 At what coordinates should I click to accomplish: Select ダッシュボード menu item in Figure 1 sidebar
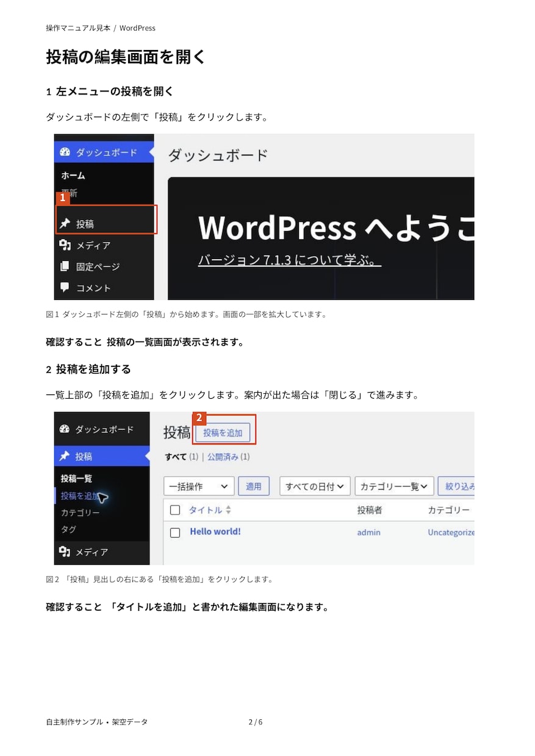pos(104,152)
